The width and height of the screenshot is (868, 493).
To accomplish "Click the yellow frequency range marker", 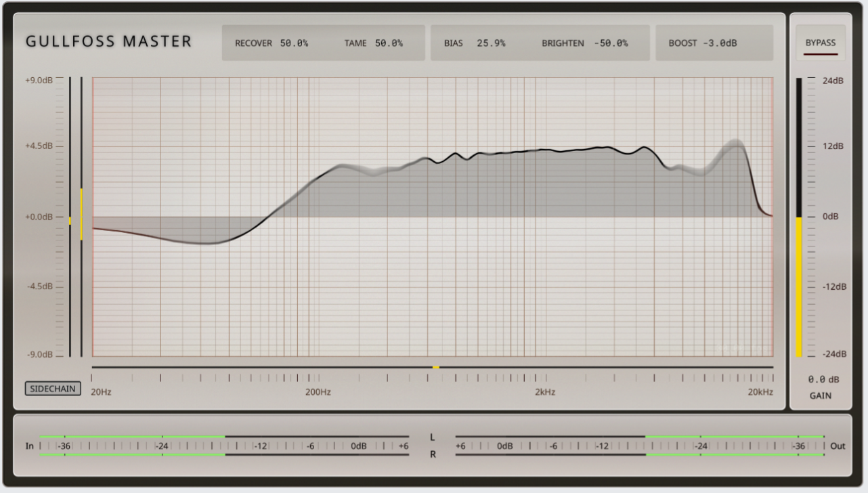I will pos(436,367).
